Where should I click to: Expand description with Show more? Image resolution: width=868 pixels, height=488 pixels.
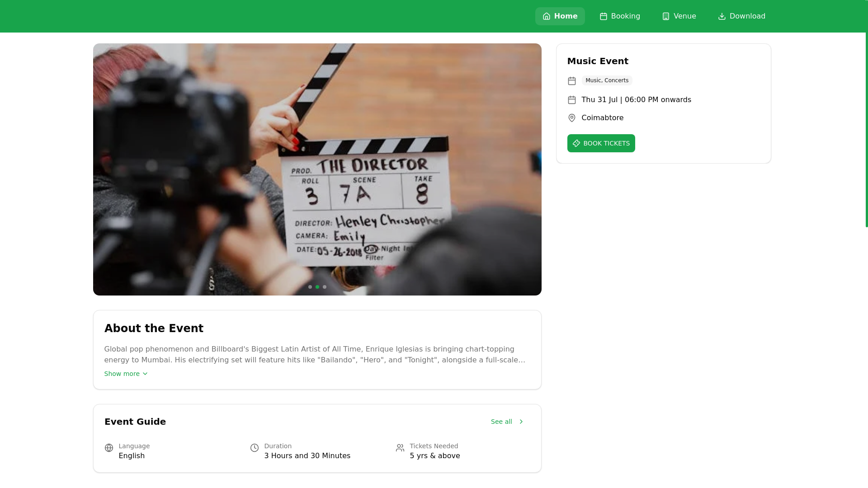[126, 374]
